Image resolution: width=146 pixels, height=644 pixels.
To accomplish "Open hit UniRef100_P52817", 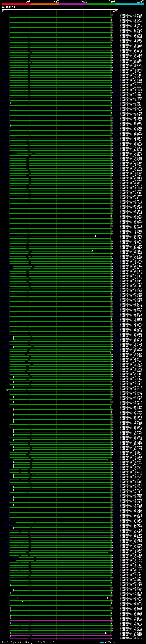I will (131, 605).
